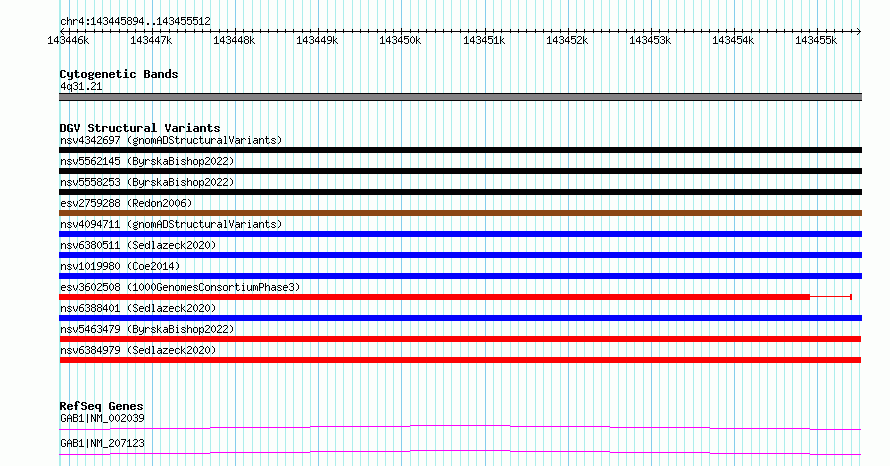Select the nsv5558253 ByrskaBishop2022 label
890x466 pixels.
point(147,182)
